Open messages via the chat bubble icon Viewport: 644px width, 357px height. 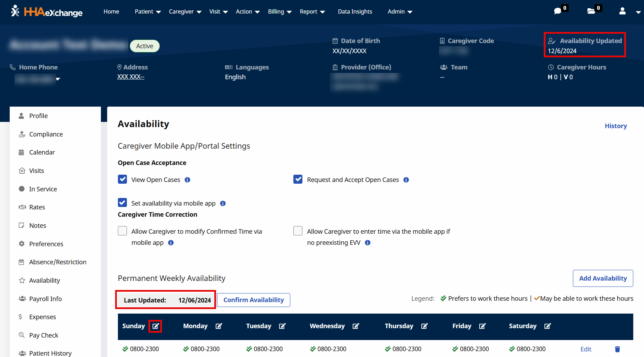point(558,11)
